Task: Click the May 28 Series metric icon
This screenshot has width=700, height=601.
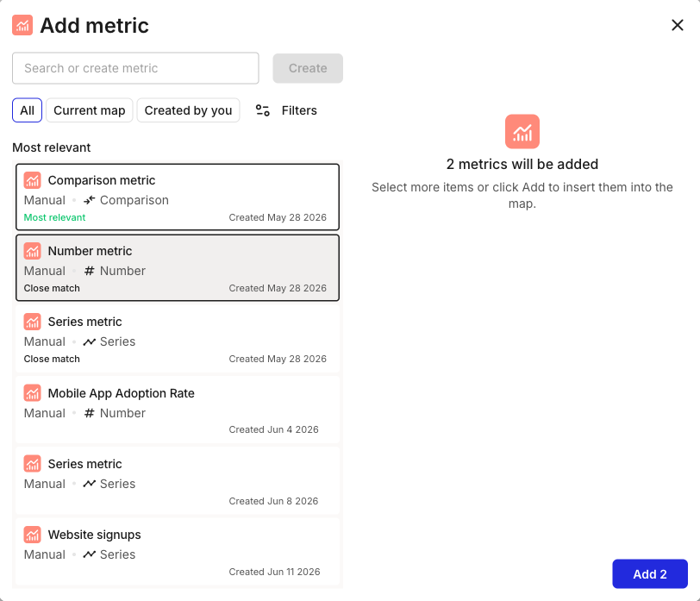Action: [32, 322]
